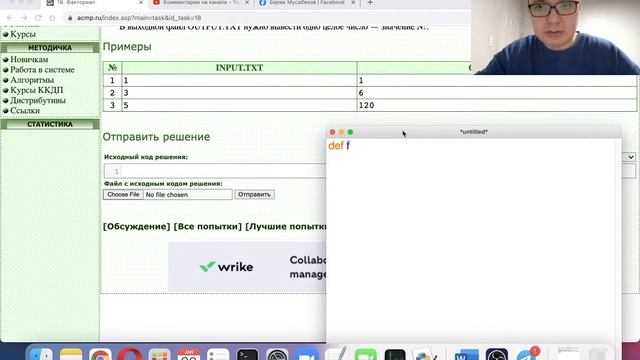Click the Wrike advertisement banner

(x=247, y=267)
